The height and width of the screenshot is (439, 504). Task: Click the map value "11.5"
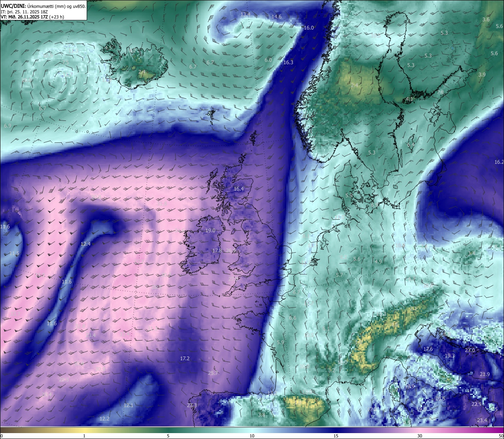(14, 254)
